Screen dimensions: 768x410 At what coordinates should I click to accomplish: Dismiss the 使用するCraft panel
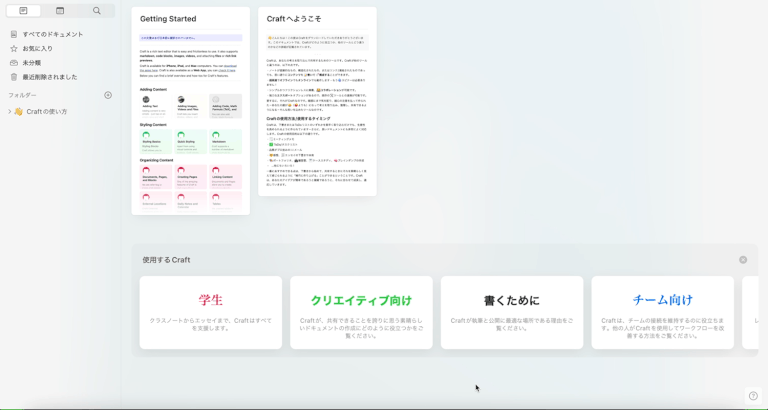(x=743, y=260)
